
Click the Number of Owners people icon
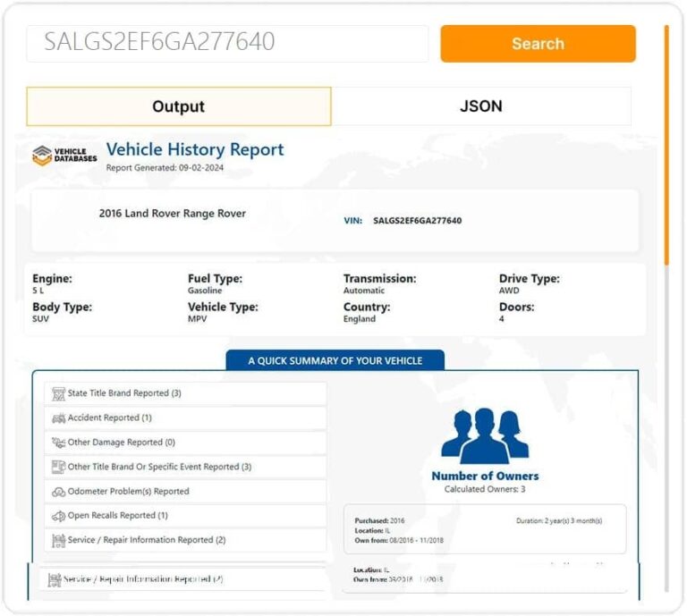click(x=485, y=435)
